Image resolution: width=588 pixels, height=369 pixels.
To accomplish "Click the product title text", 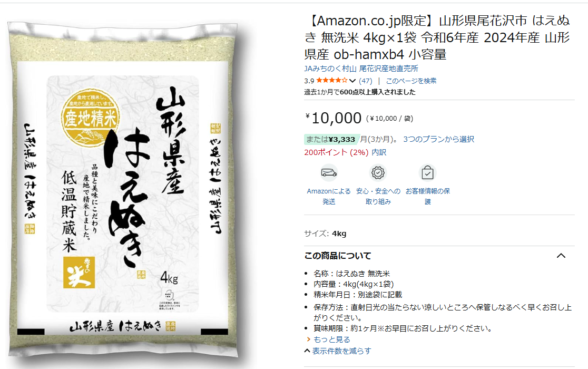I will tap(437, 37).
